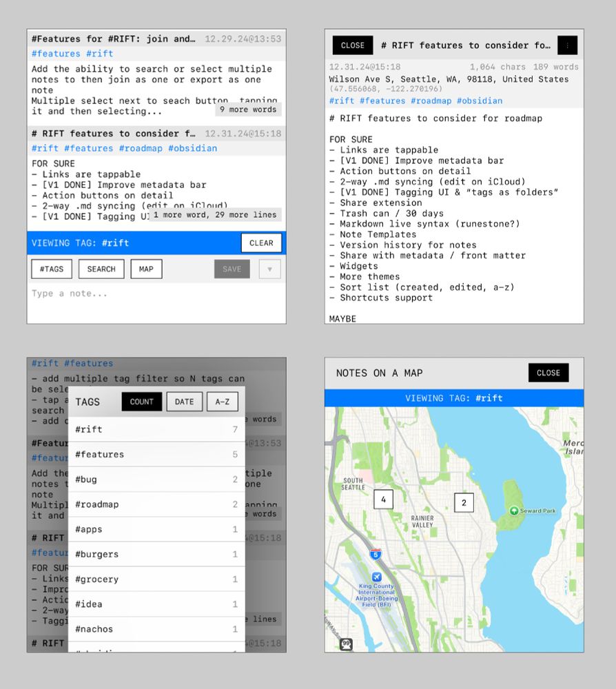Open the #TAGS panel button
Viewport: 616px width, 689px height.
pyautogui.click(x=52, y=269)
